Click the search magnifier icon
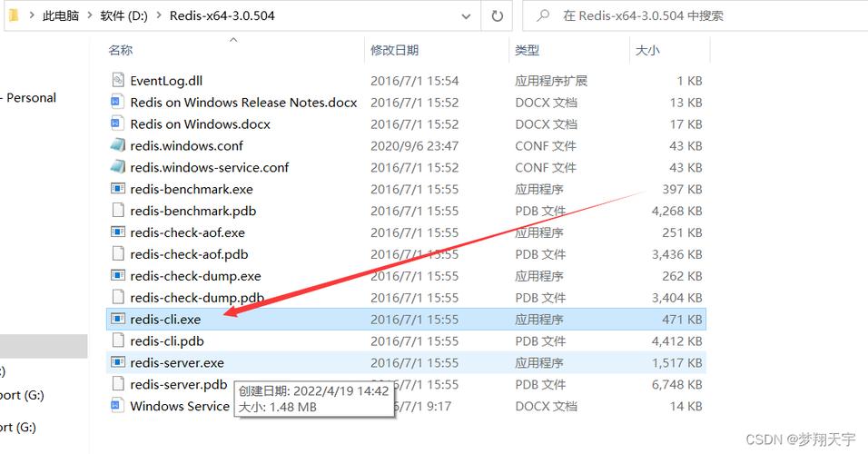 (x=543, y=15)
